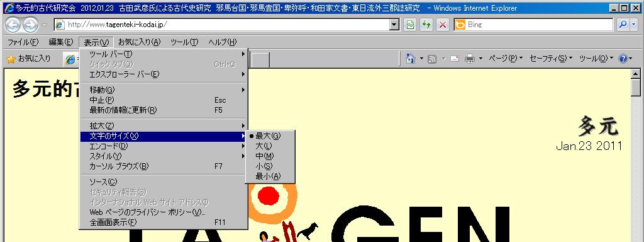This screenshot has width=644, height=242.
Task: Expand the address bar URL dropdown arrow
Action: coord(394,25)
